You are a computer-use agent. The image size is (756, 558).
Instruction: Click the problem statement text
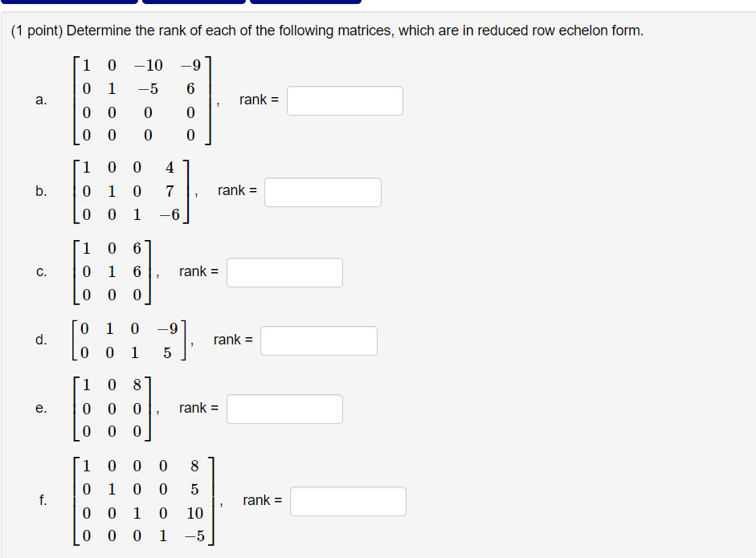[321, 31]
